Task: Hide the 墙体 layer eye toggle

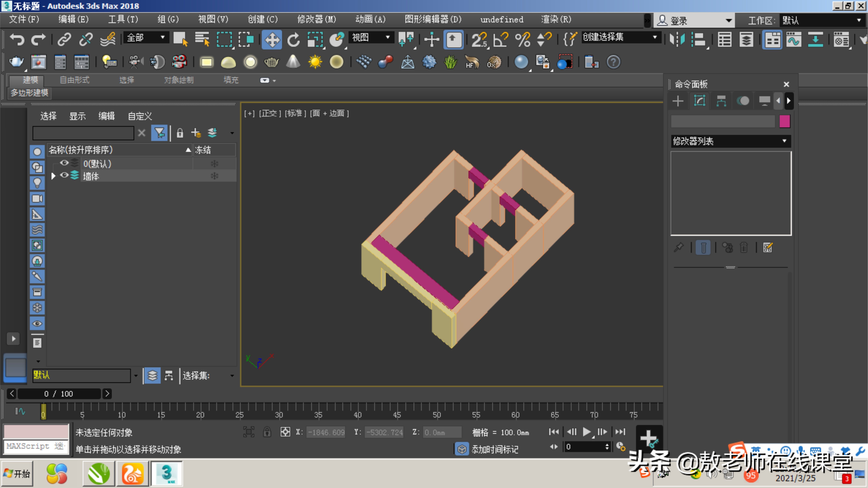Action: (64, 176)
